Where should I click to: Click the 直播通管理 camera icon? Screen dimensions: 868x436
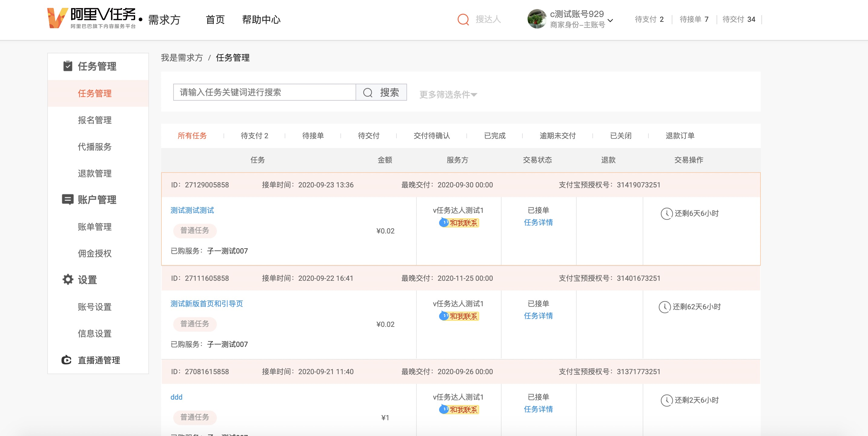(66, 360)
